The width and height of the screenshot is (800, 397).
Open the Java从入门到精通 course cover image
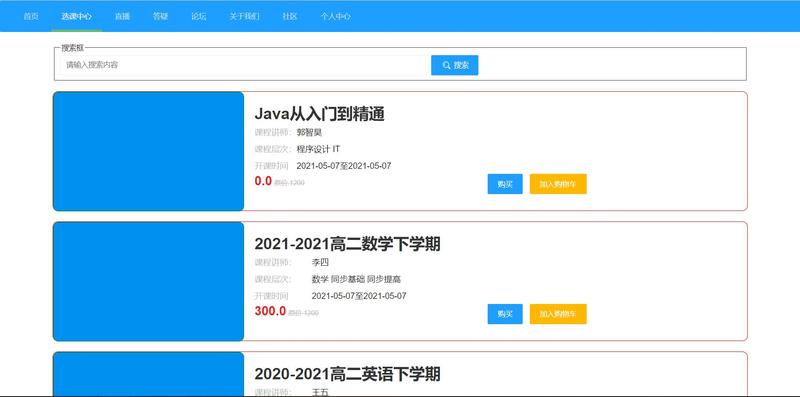(x=148, y=151)
